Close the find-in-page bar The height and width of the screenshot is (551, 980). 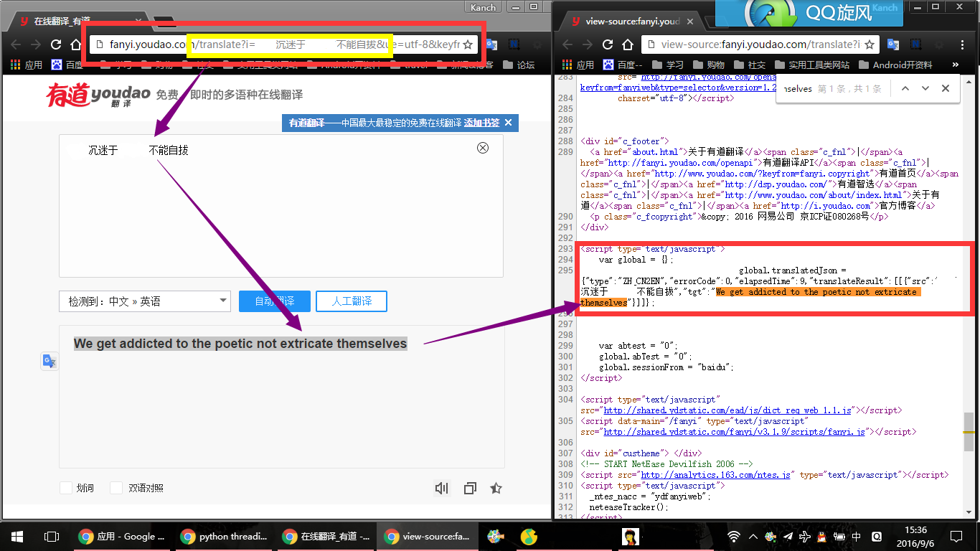(946, 88)
